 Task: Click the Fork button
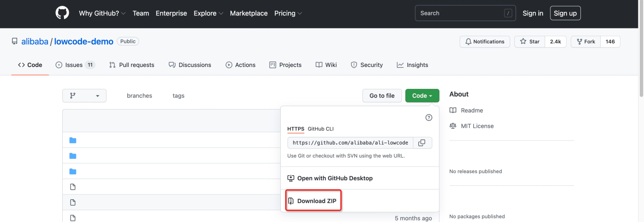click(x=586, y=42)
